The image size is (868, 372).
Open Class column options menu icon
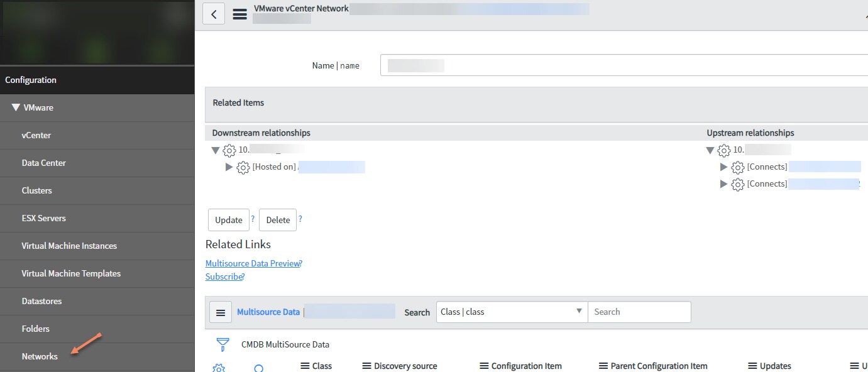305,366
